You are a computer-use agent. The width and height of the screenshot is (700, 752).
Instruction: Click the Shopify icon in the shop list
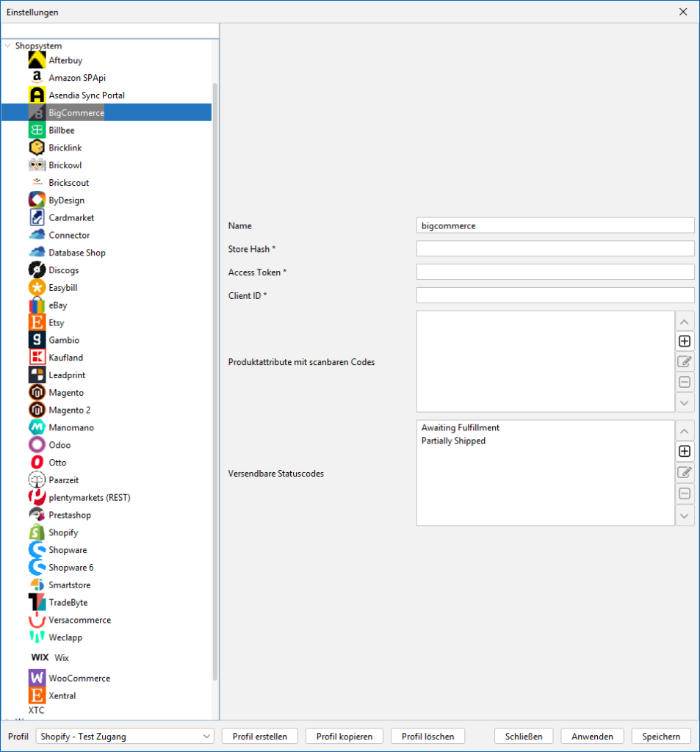(x=37, y=532)
